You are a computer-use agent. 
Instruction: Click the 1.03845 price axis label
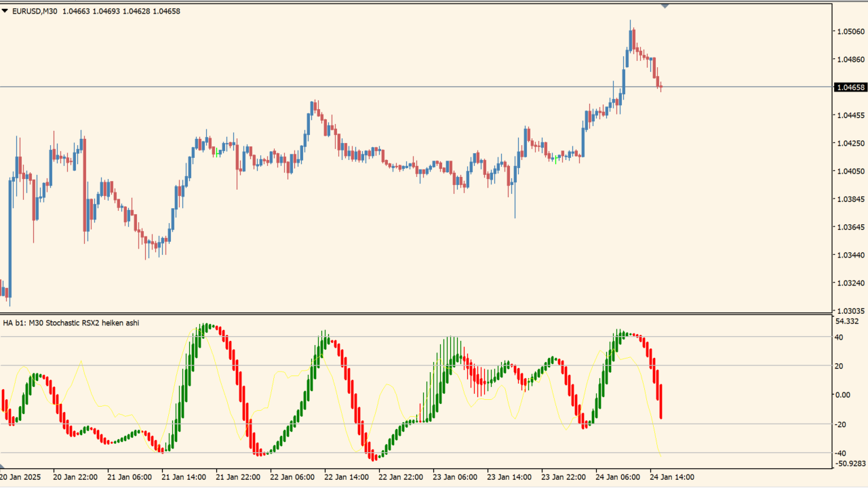pos(850,199)
